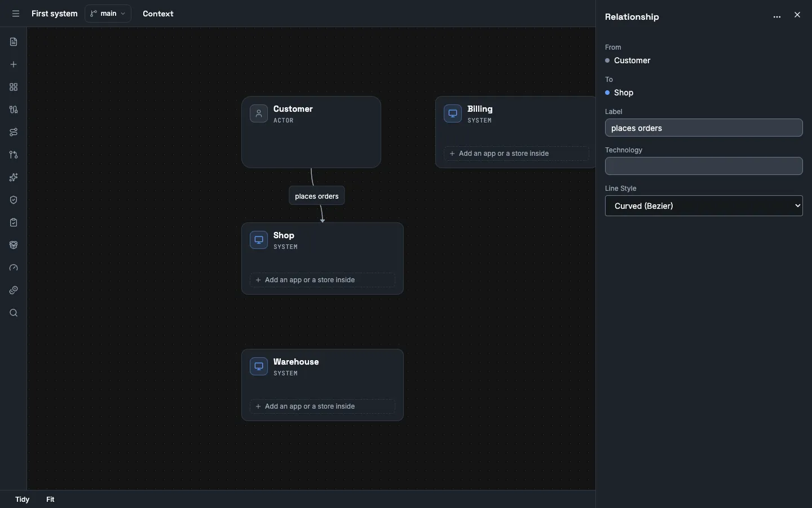Open the hamburger menu
Screen dimensions: 812x508
coord(16,14)
